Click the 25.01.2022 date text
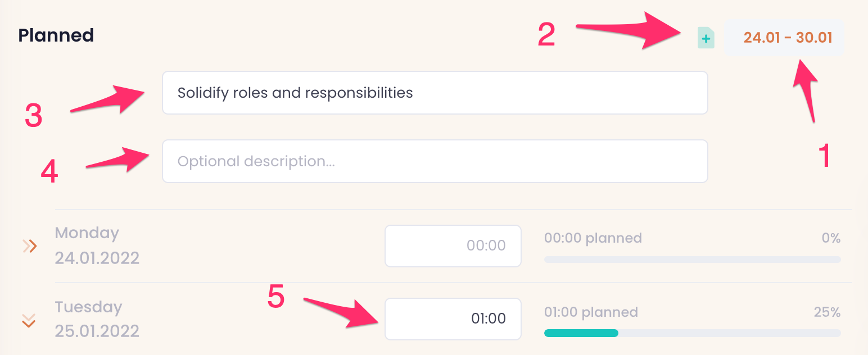This screenshot has height=355, width=868. (97, 331)
